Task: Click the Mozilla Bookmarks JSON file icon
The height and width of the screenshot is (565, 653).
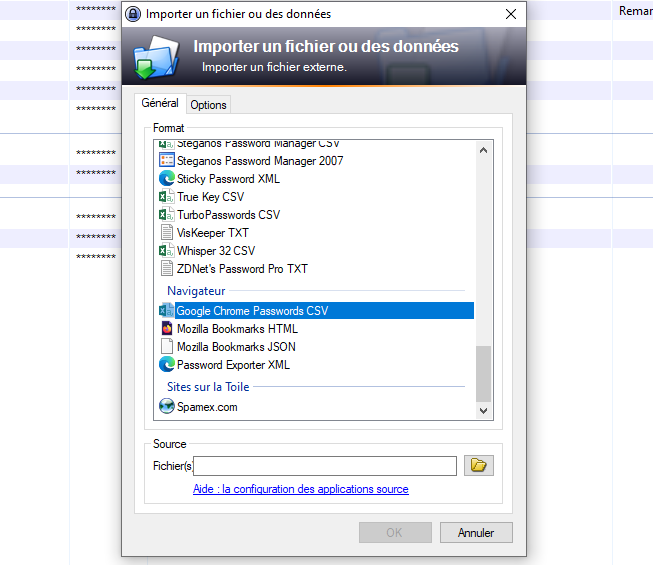Action: (x=167, y=346)
